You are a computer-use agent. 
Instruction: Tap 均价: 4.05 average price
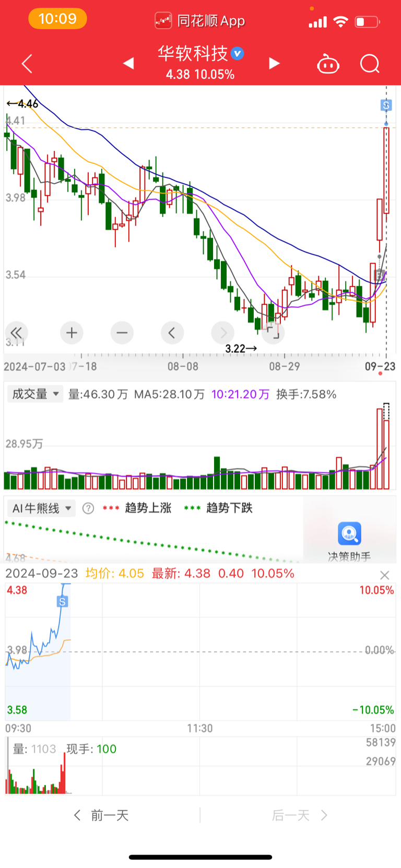click(115, 573)
